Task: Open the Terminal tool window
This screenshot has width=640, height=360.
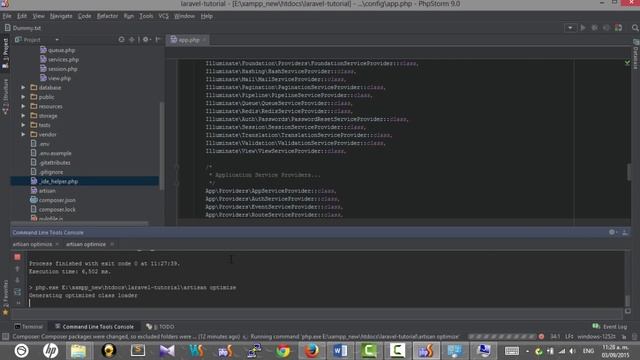Action: pos(29,327)
